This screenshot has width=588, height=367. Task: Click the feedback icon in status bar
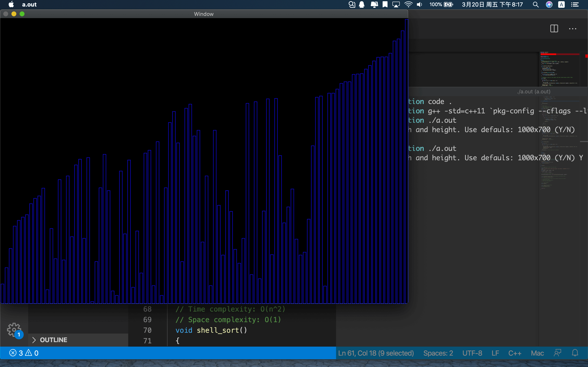tap(557, 353)
